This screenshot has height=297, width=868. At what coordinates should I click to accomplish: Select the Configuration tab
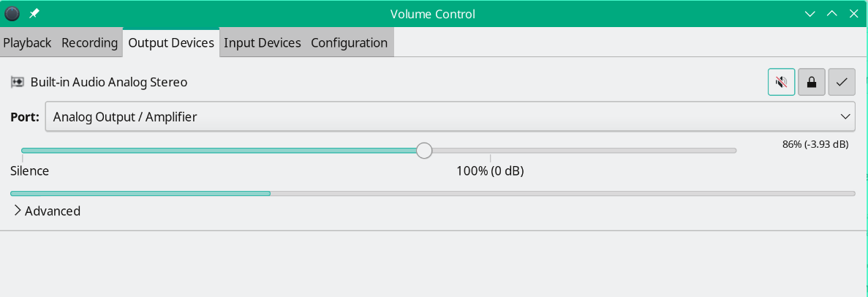click(349, 43)
